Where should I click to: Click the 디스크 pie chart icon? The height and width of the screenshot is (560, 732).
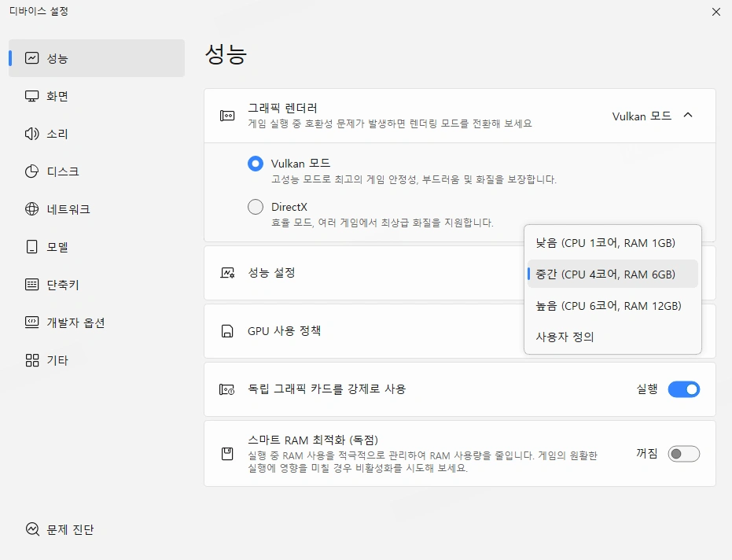31,171
